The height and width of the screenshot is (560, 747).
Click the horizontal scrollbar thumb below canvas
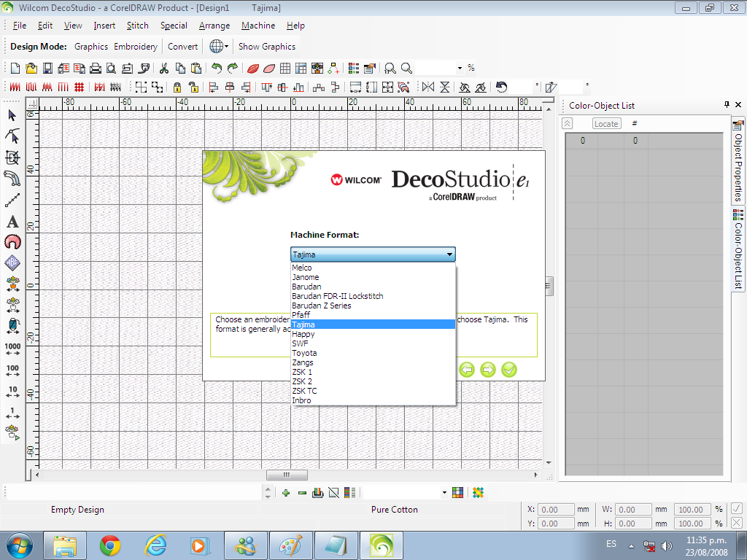pyautogui.click(x=287, y=475)
